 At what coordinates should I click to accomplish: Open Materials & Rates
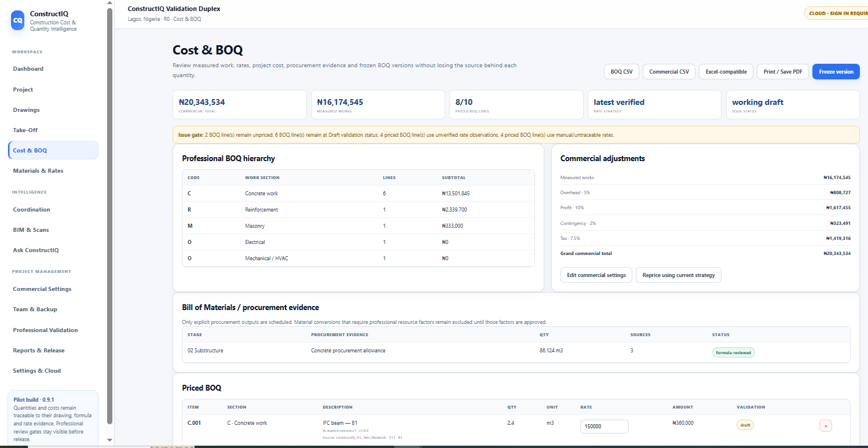(53, 171)
